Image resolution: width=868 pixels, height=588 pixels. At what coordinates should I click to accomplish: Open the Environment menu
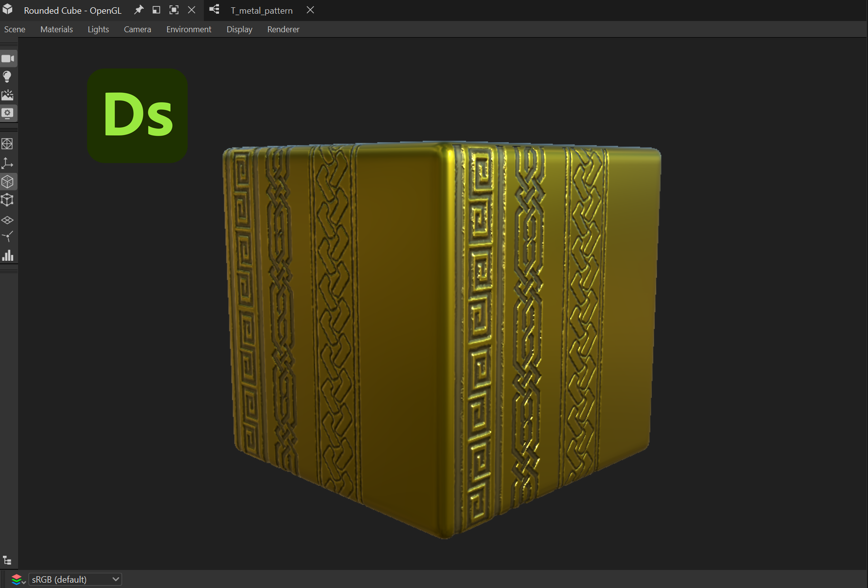click(189, 29)
